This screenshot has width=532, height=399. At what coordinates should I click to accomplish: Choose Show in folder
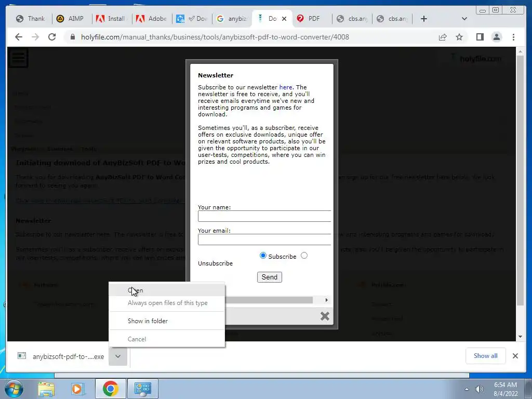pyautogui.click(x=167, y=321)
